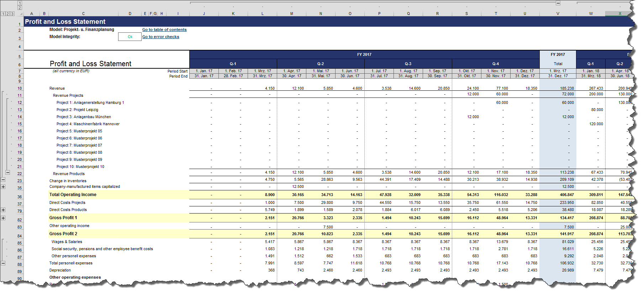Select column header D
This screenshot has height=295, width=644.
click(130, 14)
